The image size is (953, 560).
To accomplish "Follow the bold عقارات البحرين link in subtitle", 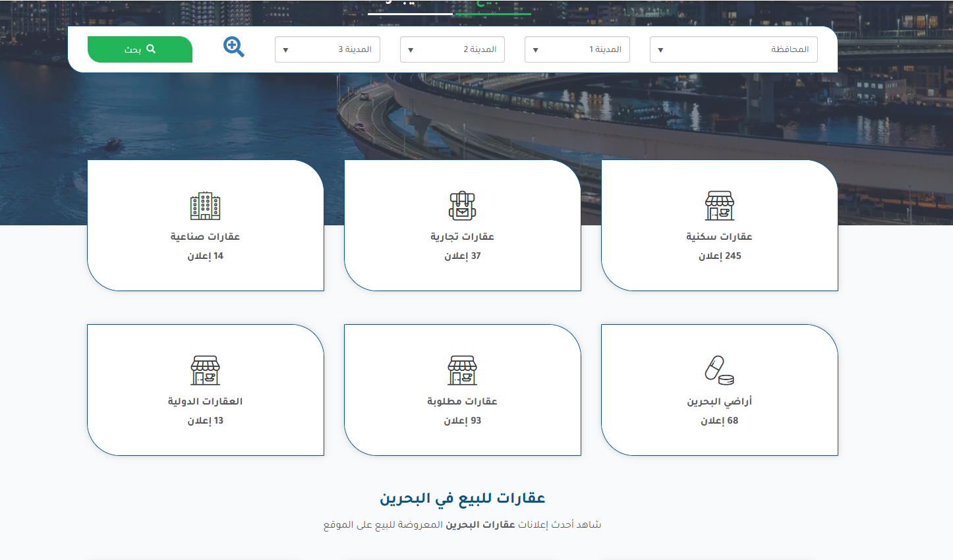I will point(480,524).
